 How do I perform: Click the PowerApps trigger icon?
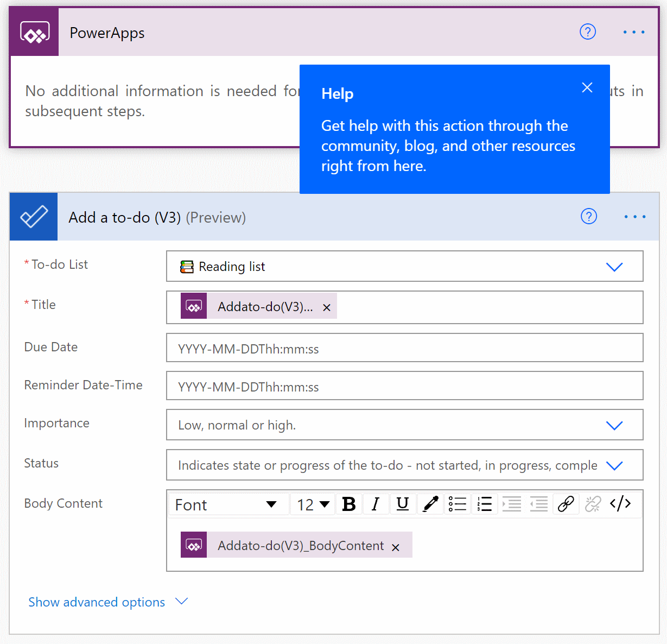(x=35, y=33)
